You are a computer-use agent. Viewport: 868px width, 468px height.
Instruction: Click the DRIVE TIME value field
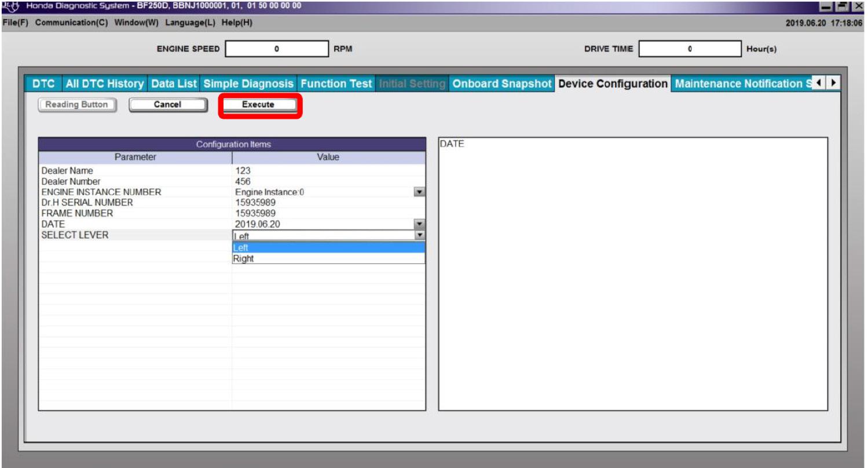click(x=690, y=49)
